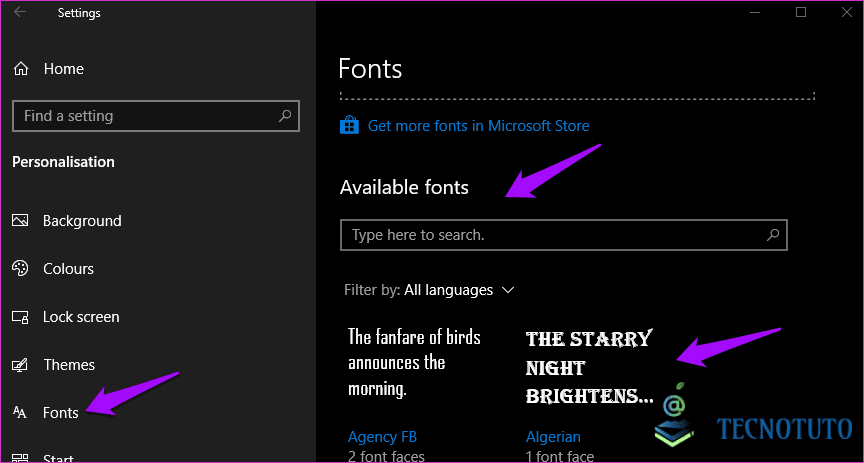This screenshot has width=864, height=463.
Task: Click the magnifier in Find a setting
Action: point(284,116)
